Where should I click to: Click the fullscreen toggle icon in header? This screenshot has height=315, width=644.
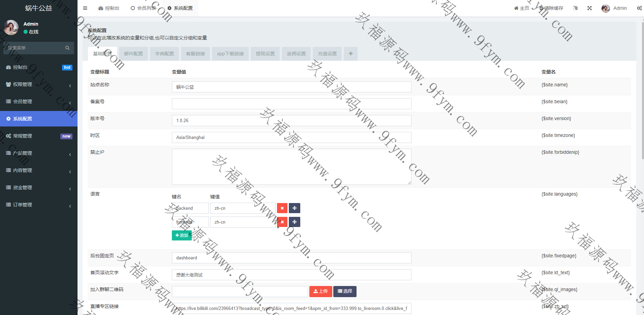(x=589, y=8)
